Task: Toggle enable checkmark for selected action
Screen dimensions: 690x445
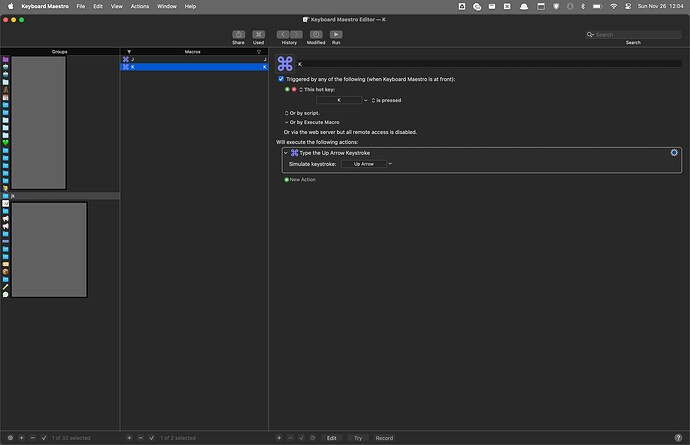Action: [301, 438]
